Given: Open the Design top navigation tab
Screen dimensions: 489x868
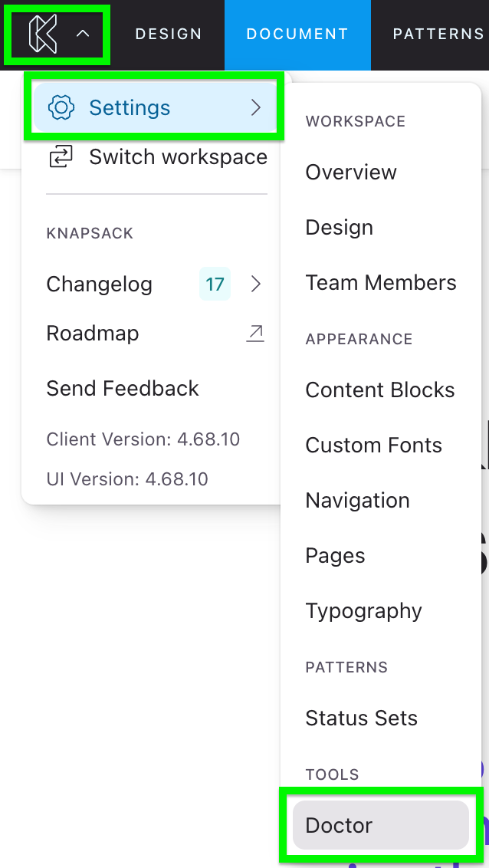Looking at the screenshot, I should click(x=169, y=35).
